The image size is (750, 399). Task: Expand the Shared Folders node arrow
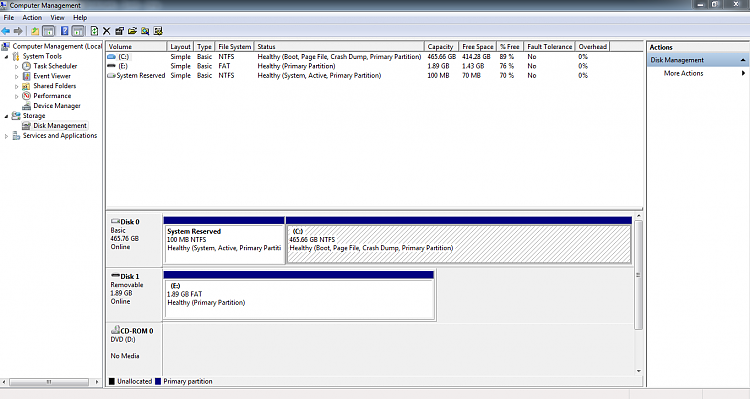(x=16, y=87)
